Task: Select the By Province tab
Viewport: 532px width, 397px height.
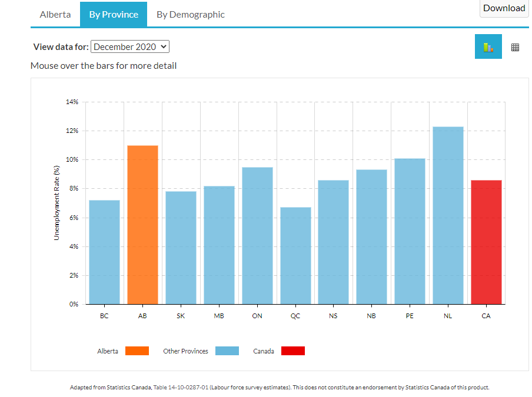Action: pyautogui.click(x=114, y=15)
